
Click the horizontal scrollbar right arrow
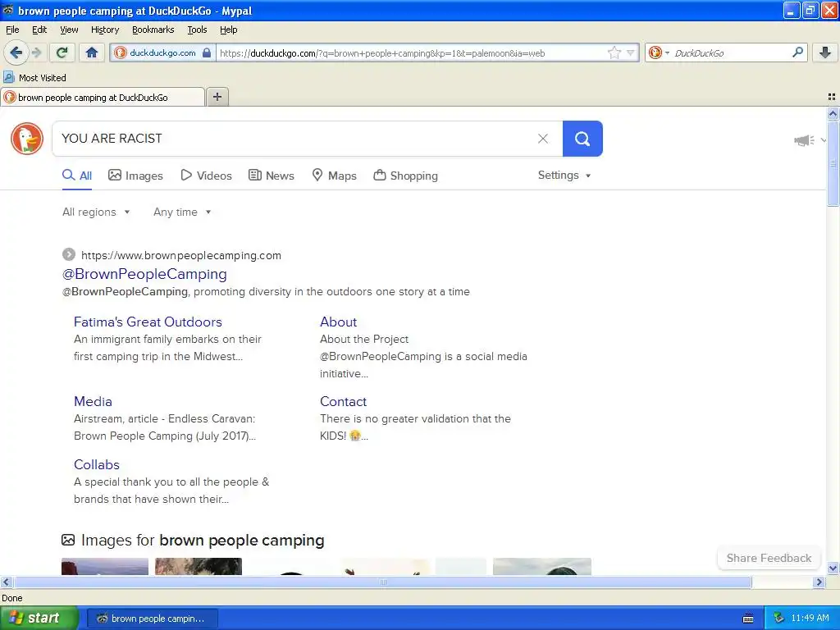[819, 582]
